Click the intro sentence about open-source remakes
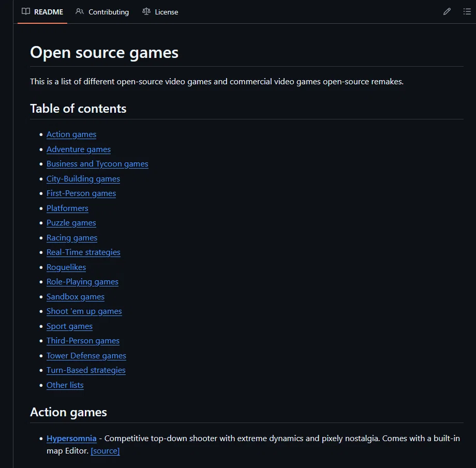The height and width of the screenshot is (468, 476). [217, 82]
